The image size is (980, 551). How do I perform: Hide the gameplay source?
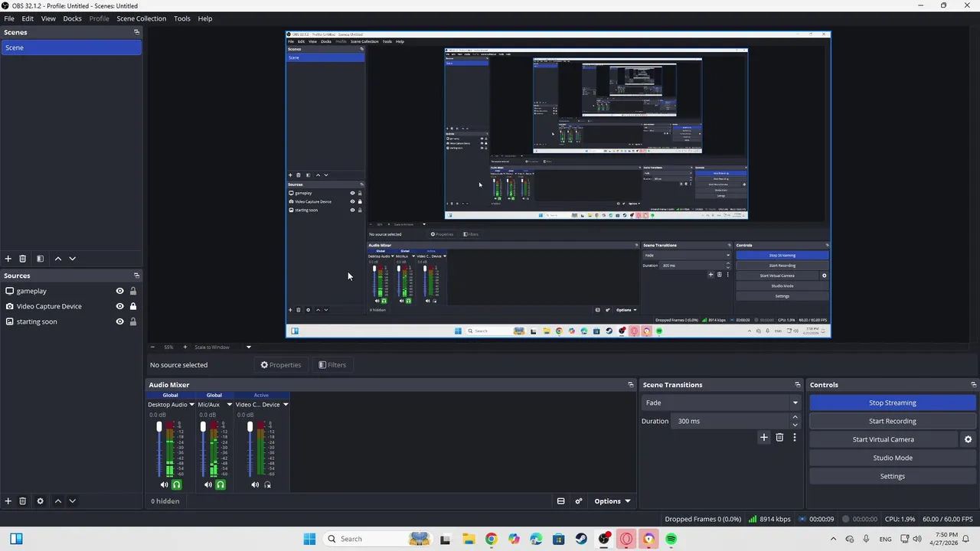pyautogui.click(x=119, y=291)
